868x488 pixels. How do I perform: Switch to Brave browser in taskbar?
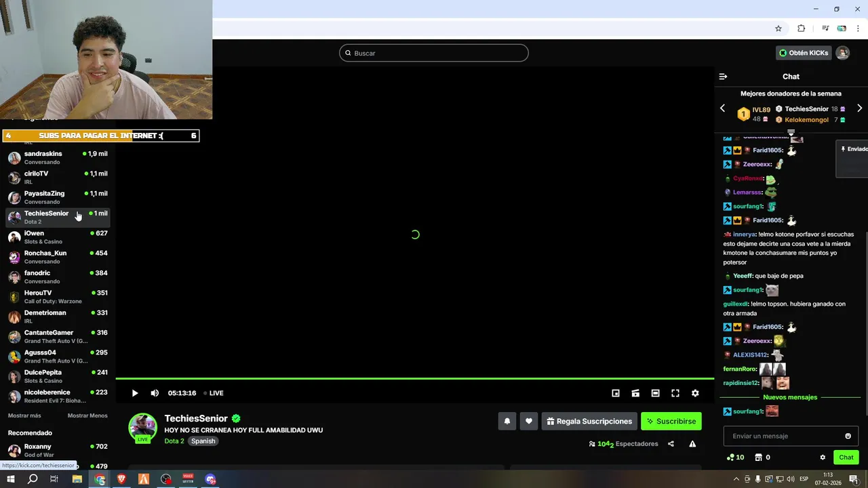pyautogui.click(x=121, y=479)
